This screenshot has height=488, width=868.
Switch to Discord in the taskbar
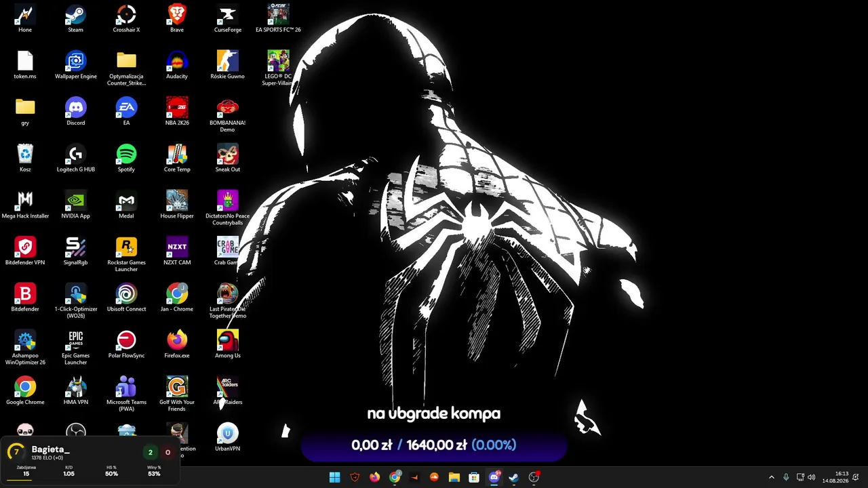click(x=494, y=477)
